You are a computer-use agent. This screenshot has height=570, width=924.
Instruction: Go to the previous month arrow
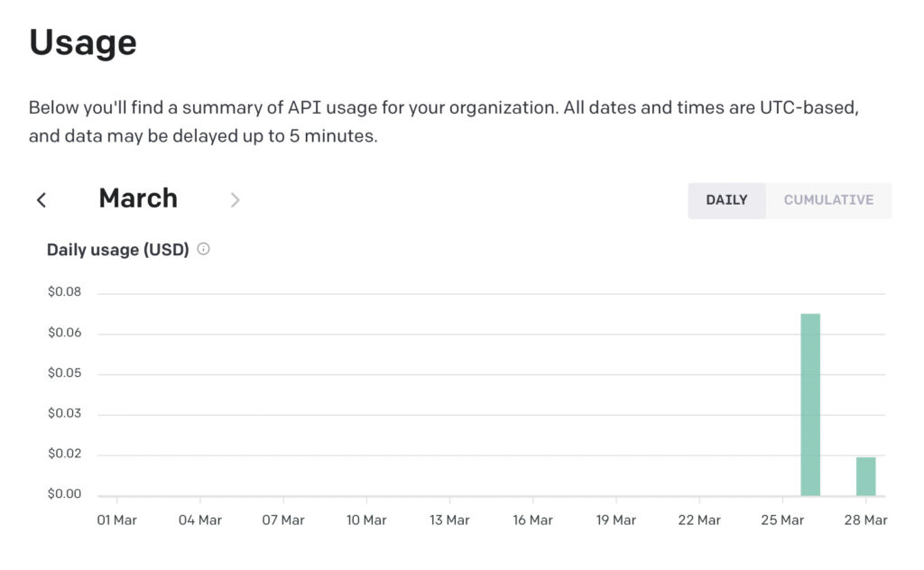click(x=42, y=200)
